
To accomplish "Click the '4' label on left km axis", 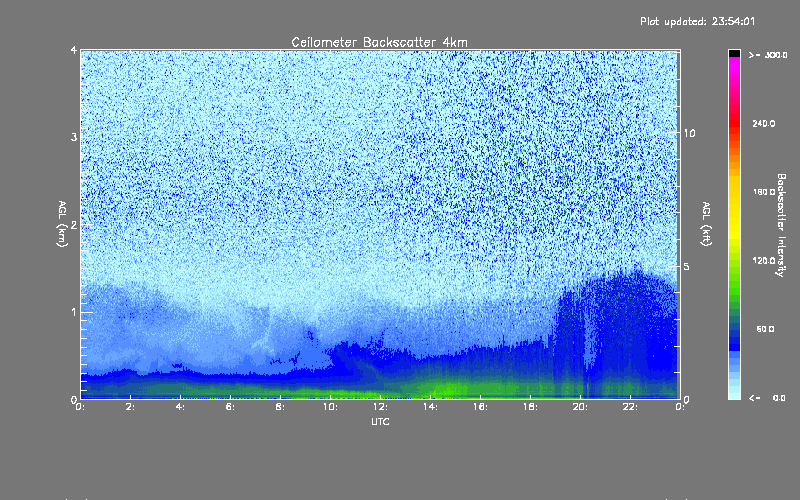I will pyautogui.click(x=74, y=50).
